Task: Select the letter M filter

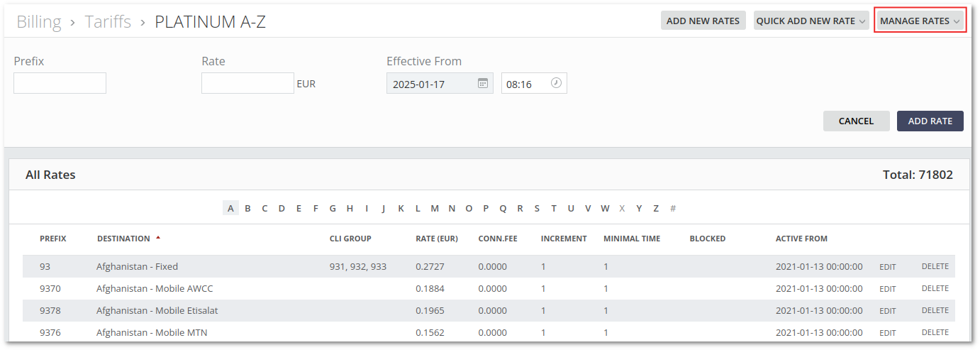Action: tap(435, 208)
